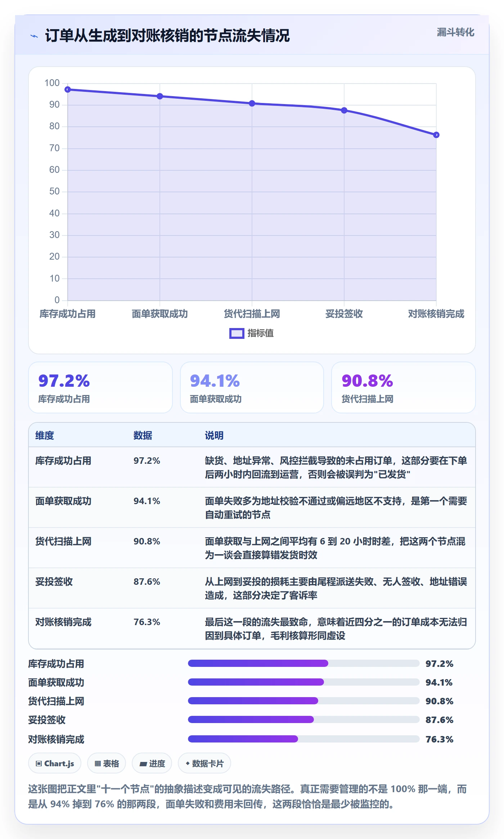Select the 76.3% cell in the table
504x839 pixels.
(147, 622)
